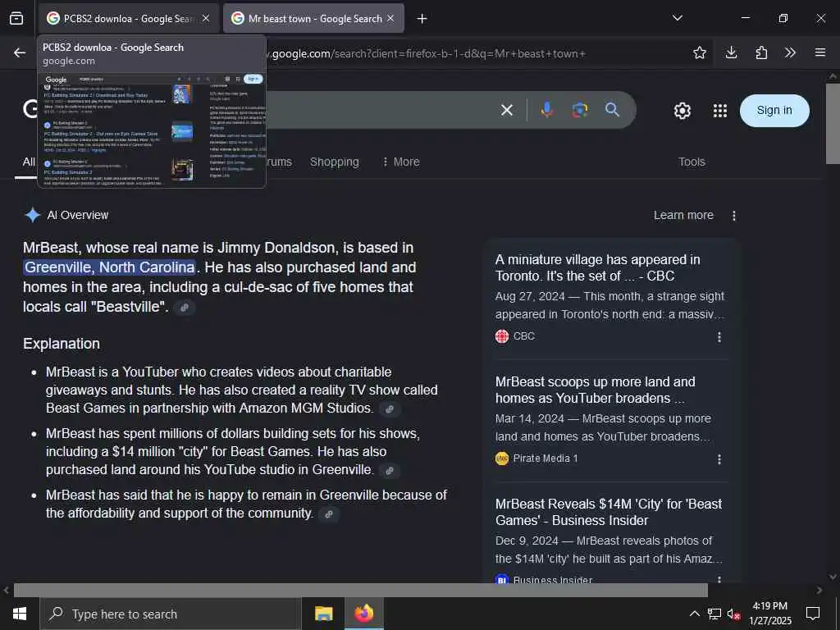Open source link after studio in Greenville
Image resolution: width=840 pixels, height=630 pixels.
390,471
